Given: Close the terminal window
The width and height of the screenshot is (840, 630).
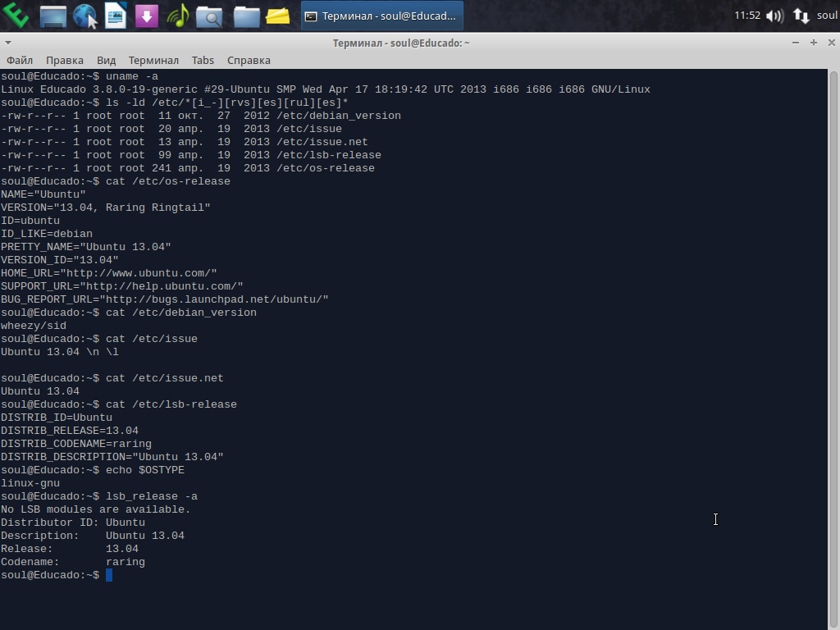Looking at the screenshot, I should pos(832,43).
